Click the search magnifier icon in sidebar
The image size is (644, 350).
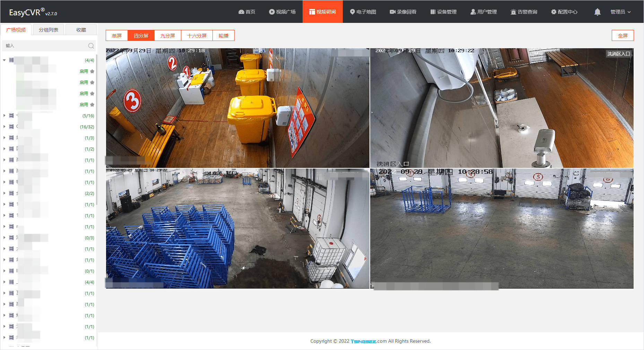click(x=91, y=46)
